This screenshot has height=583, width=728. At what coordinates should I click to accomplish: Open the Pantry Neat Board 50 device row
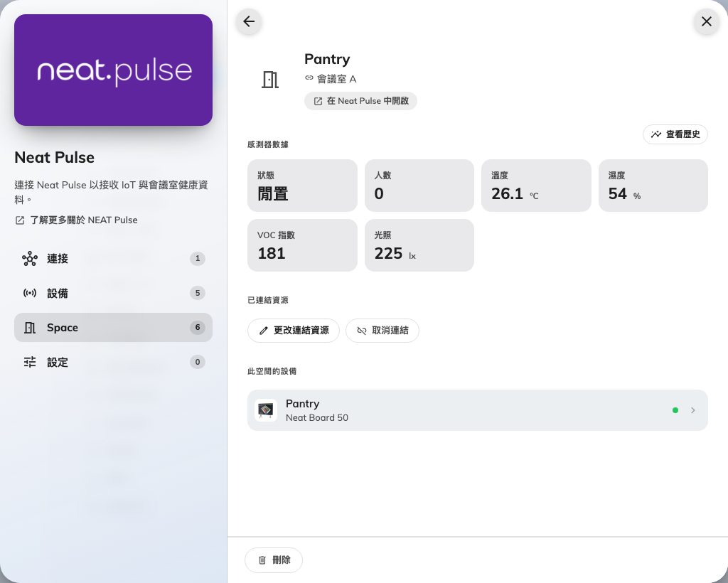click(477, 410)
